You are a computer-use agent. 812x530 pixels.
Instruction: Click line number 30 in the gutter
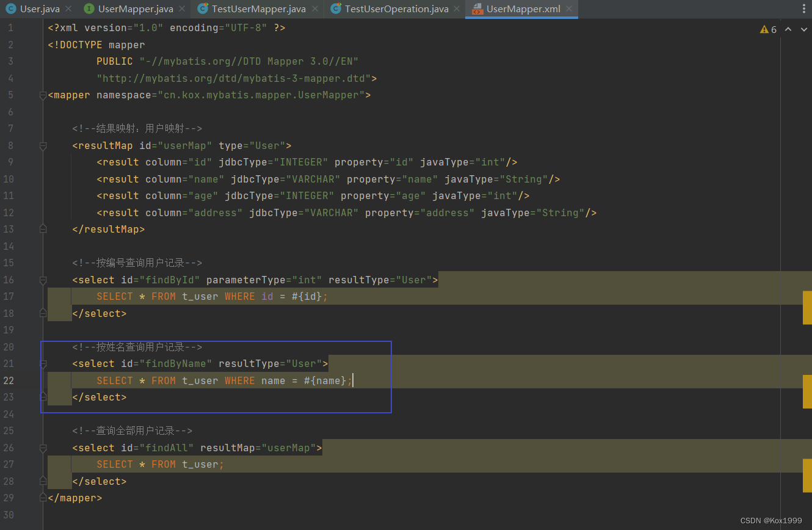click(8, 515)
